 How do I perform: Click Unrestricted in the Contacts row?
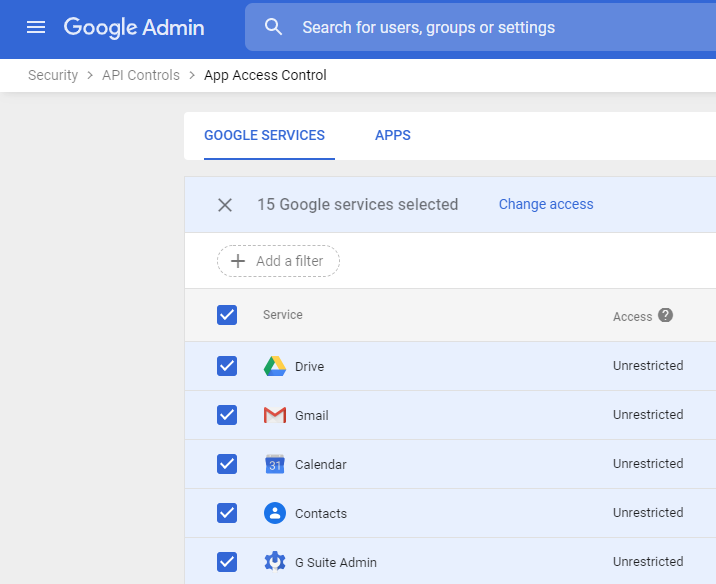tap(648, 513)
